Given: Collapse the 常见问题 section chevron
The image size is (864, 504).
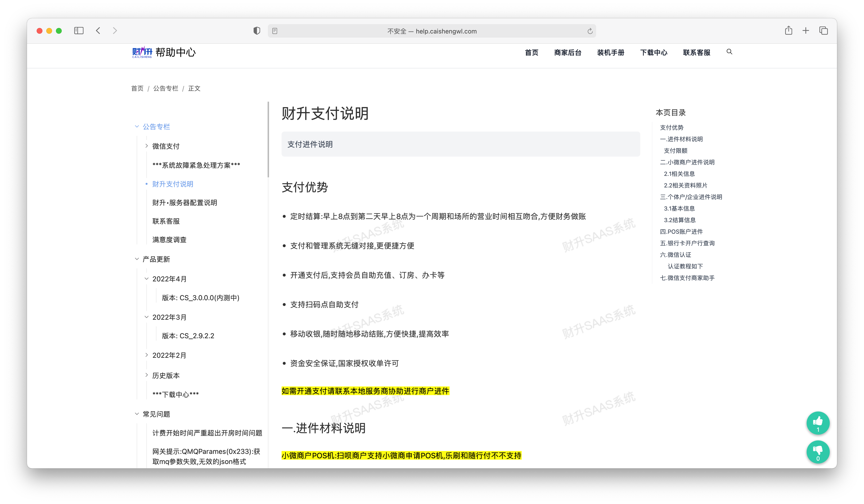Looking at the screenshot, I should [x=137, y=414].
